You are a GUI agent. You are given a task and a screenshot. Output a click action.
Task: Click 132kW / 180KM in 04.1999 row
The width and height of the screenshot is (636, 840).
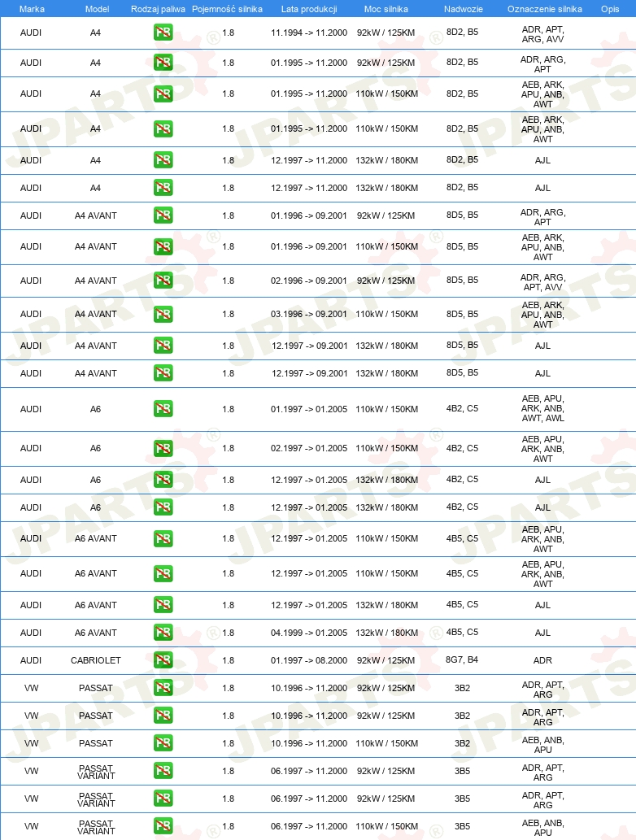point(386,633)
